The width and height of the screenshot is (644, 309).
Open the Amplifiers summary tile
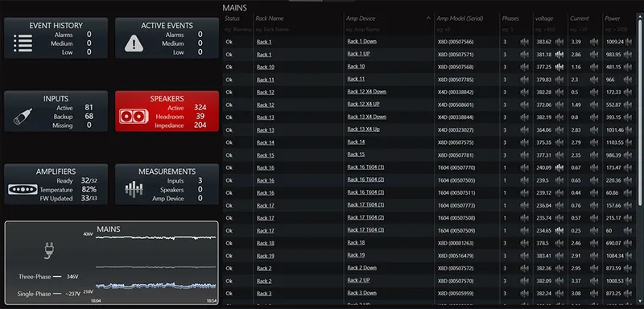(x=56, y=184)
